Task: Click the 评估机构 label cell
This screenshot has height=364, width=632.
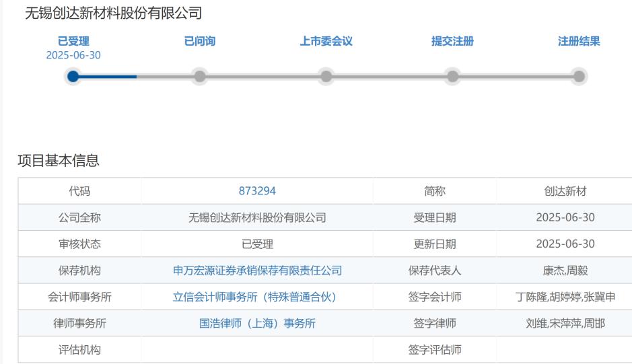Action: click(79, 349)
